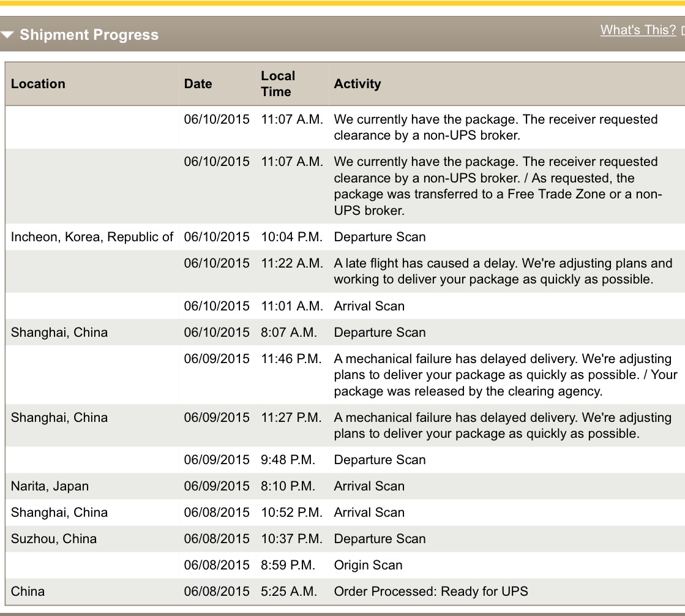This screenshot has height=616, width=685.
Task: Click the 10:04 P.M. Departure Scan activity
Action: pyautogui.click(x=380, y=237)
